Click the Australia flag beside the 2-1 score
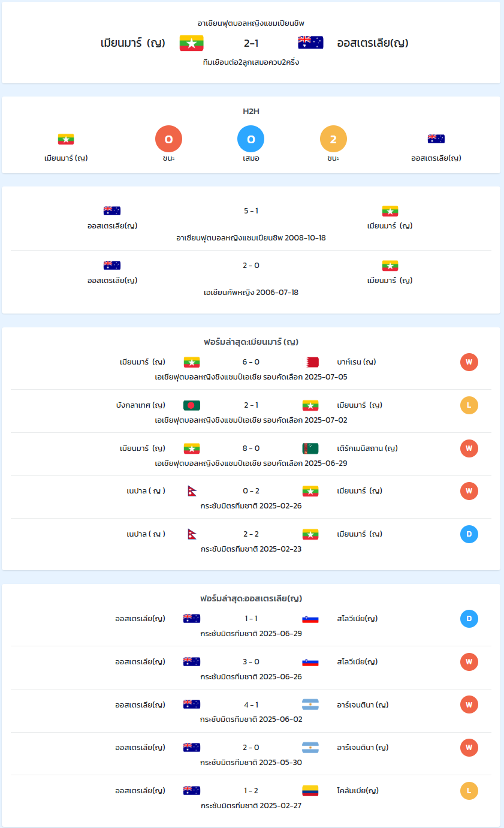This screenshot has width=504, height=828. pos(310,43)
